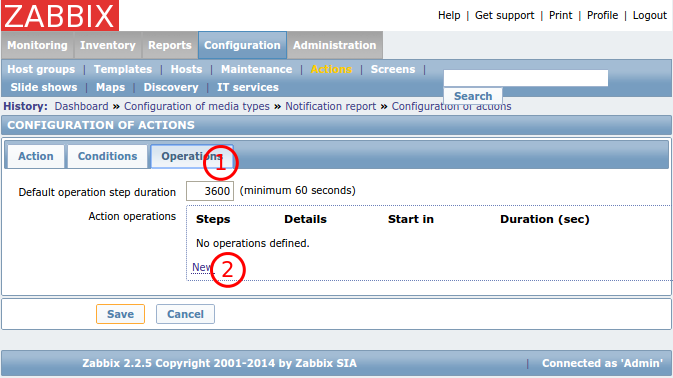Select Actions submenu item

331,69
